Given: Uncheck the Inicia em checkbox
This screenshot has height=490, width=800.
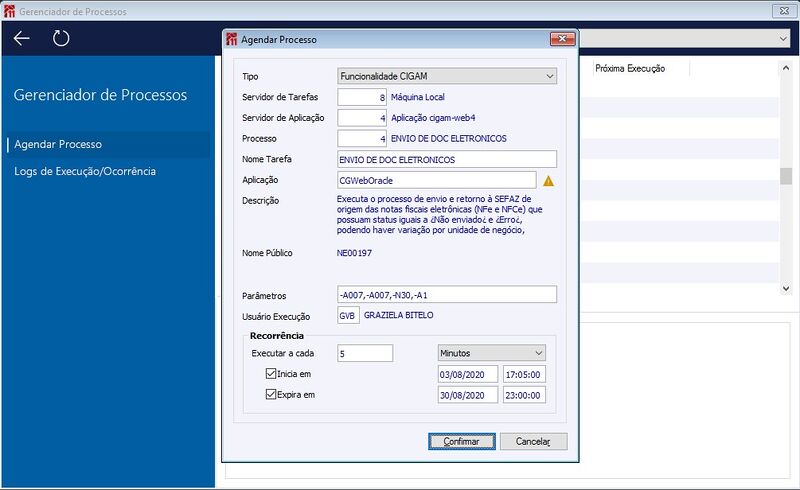Looking at the screenshot, I should [x=271, y=374].
